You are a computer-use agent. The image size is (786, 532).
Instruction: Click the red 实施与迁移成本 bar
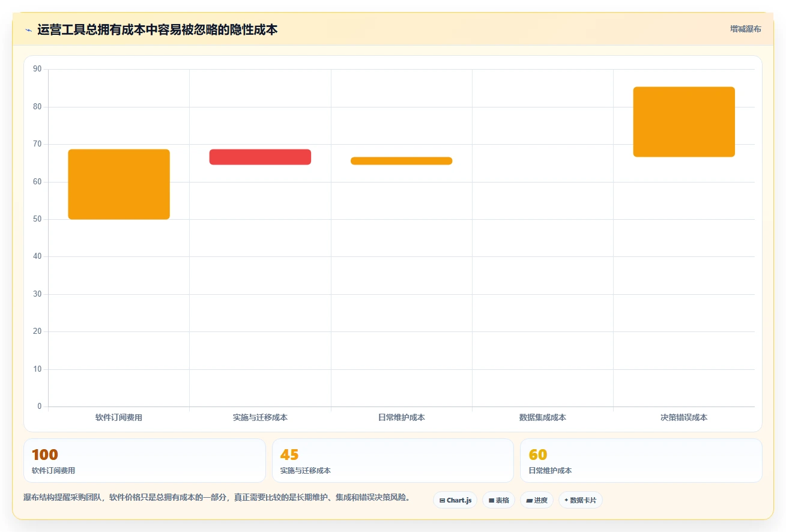(260, 157)
